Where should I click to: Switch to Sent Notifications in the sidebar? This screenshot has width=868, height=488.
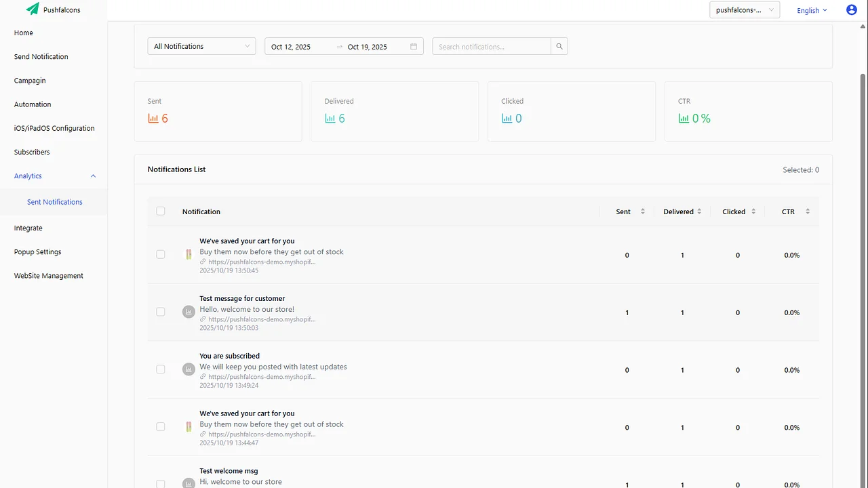[x=54, y=201]
